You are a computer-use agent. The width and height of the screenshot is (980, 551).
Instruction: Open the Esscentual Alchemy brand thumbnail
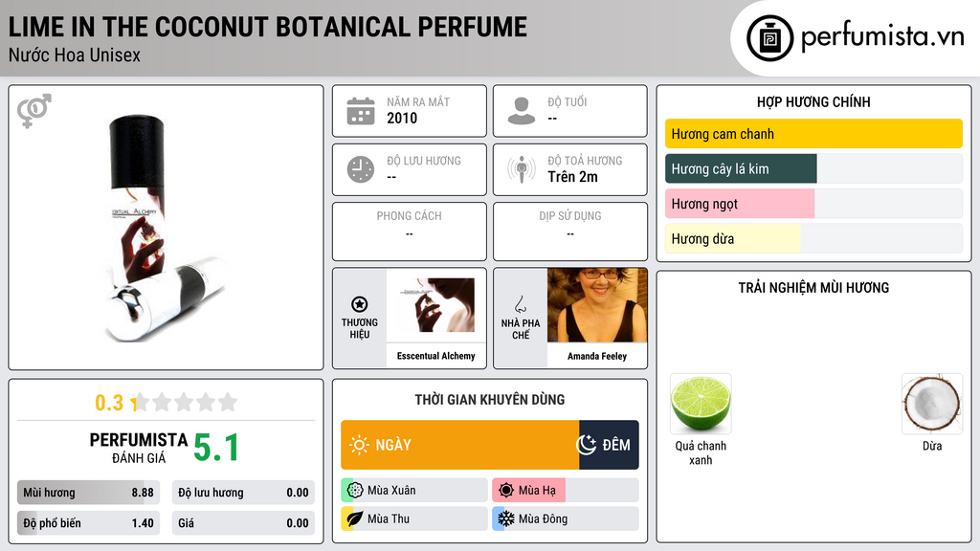(436, 305)
